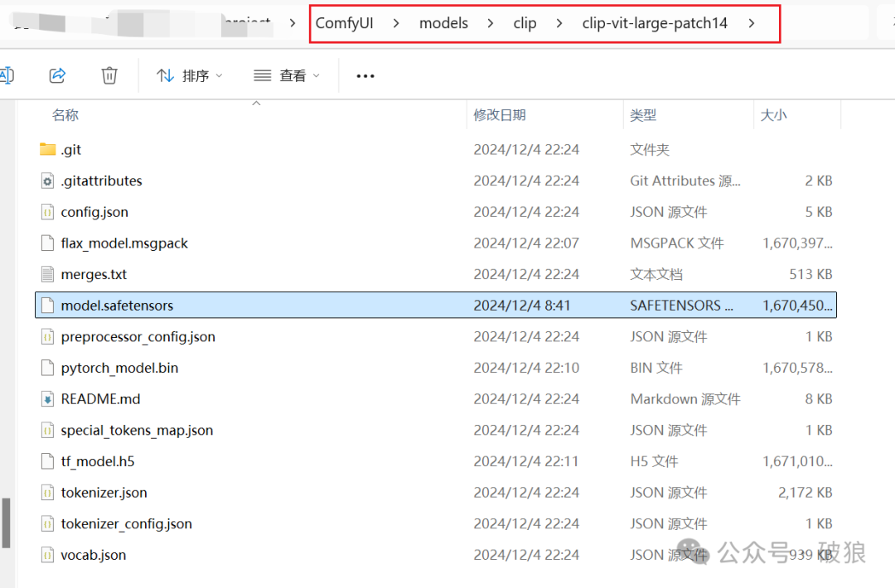Click 2024/12/4 22:10 date of pytorch_model.bin
Image resolution: width=895 pixels, height=588 pixels.
(x=526, y=369)
